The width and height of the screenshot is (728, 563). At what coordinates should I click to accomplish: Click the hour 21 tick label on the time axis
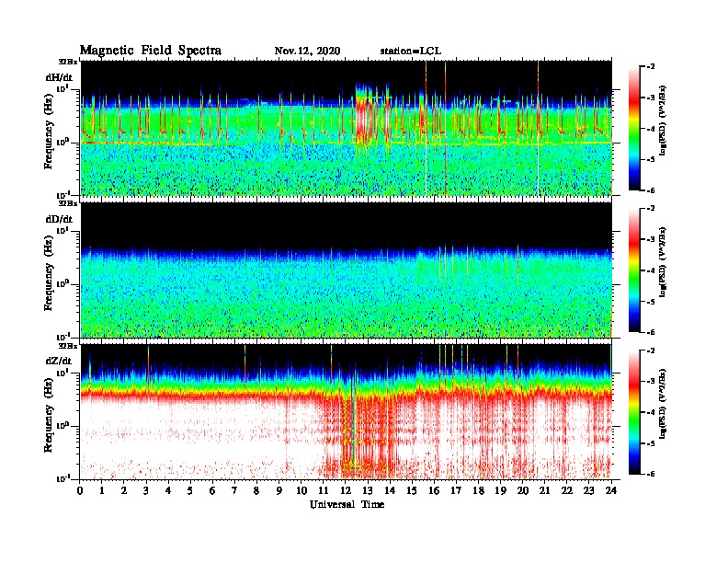click(x=544, y=491)
